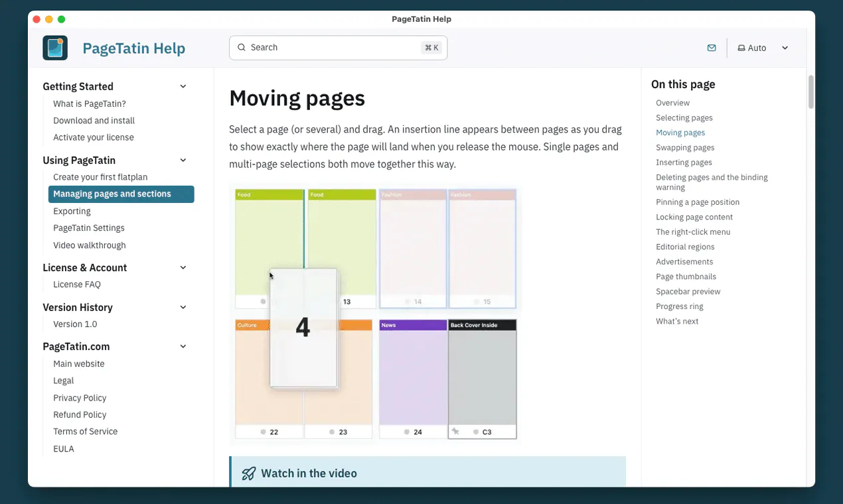The image size is (843, 504).
Task: Open EULA link in sidebar
Action: click(64, 449)
